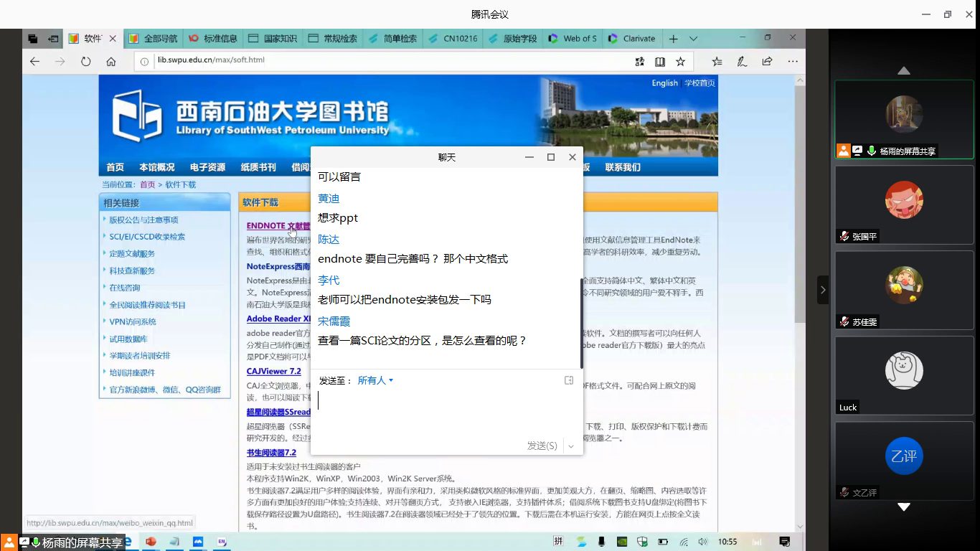Open the 所有人 recipient dropdown

[x=375, y=380]
